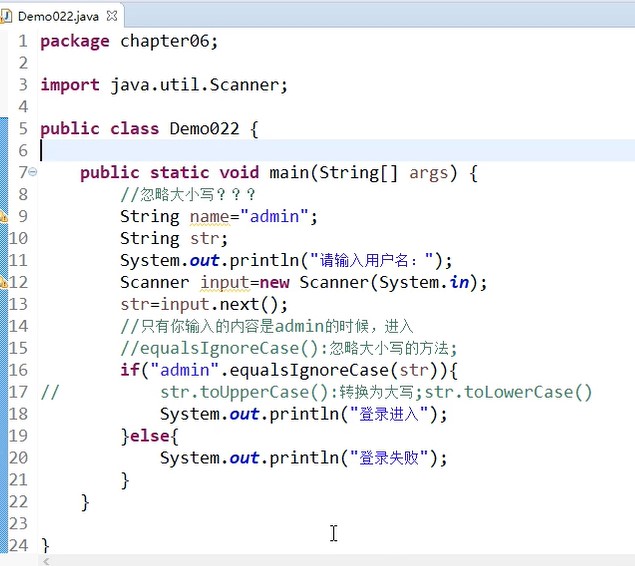Click the string "登录失败" on line 20
The height and width of the screenshot is (566, 635).
coord(388,458)
